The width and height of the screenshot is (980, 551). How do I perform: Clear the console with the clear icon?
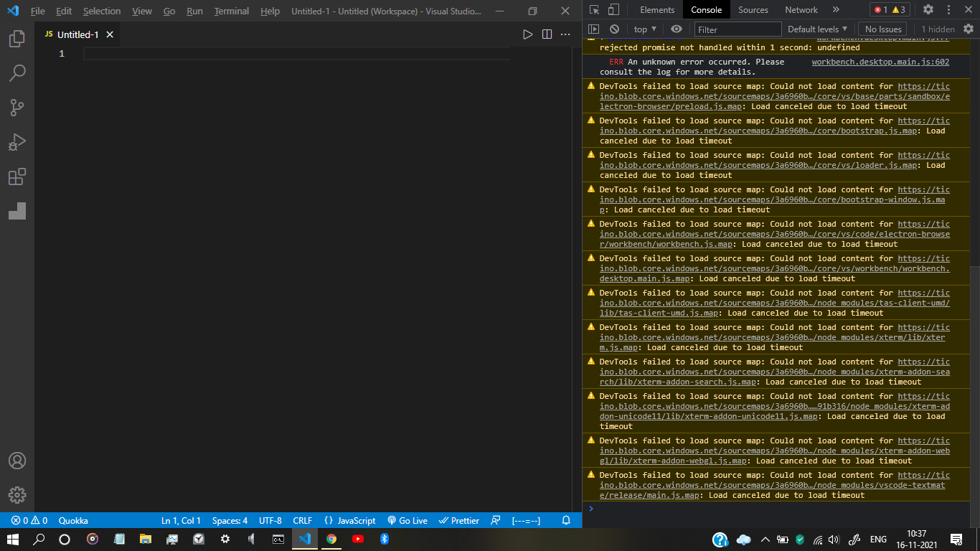(x=614, y=29)
